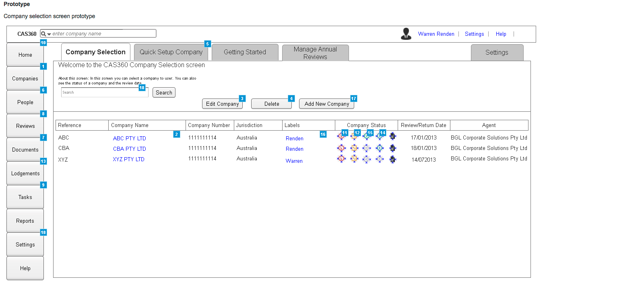The width and height of the screenshot is (644, 281).
Task: Open the CBA PTY LTD company link
Action: click(129, 149)
